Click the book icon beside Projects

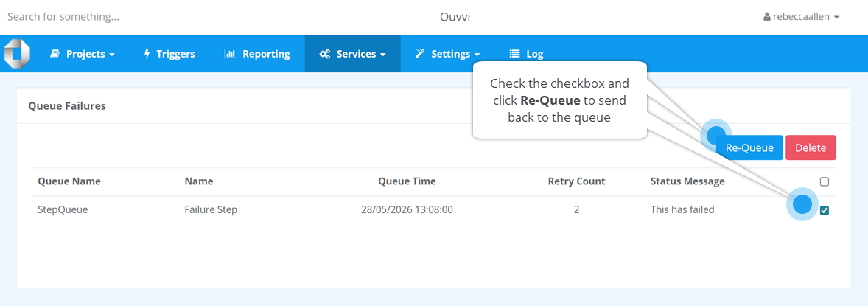55,54
